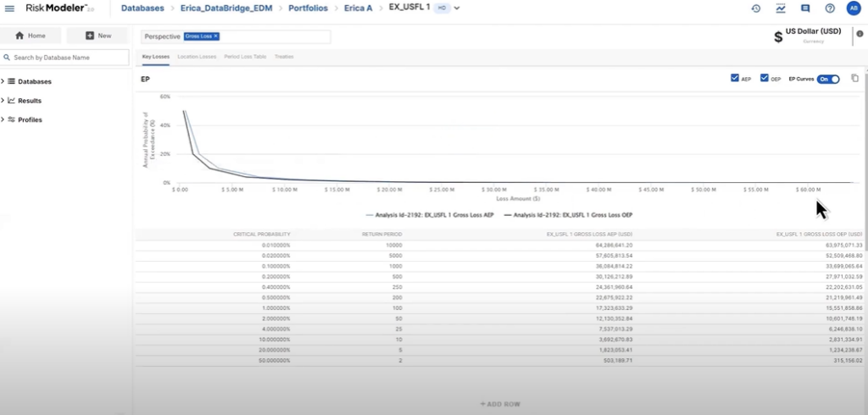
Task: Expand the Results tree section
Action: [x=3, y=101]
